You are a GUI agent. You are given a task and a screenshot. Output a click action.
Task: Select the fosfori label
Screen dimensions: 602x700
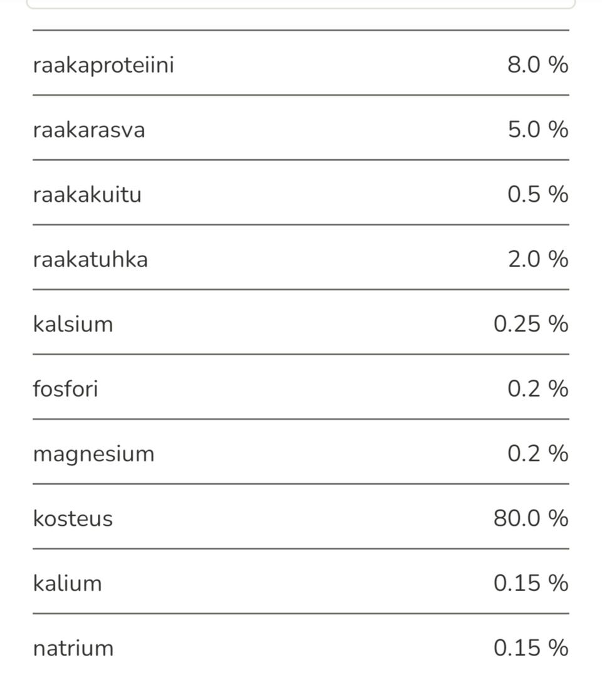(65, 389)
